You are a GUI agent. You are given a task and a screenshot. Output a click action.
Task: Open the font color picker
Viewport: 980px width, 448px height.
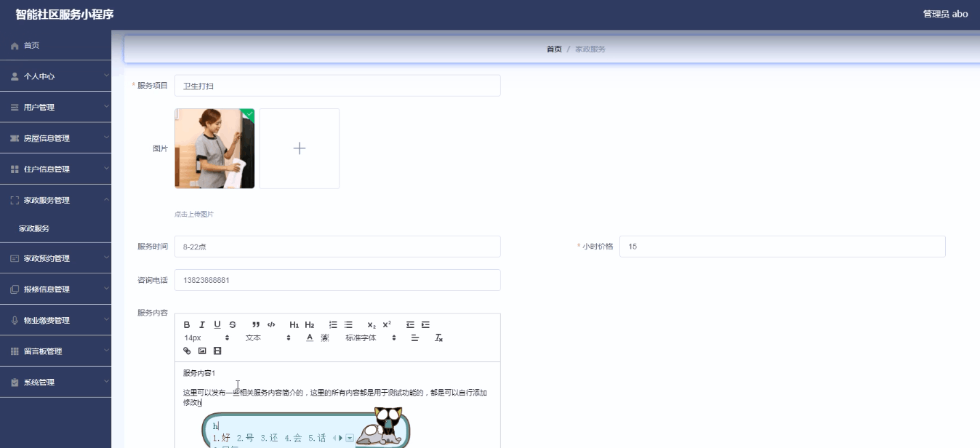coord(309,337)
